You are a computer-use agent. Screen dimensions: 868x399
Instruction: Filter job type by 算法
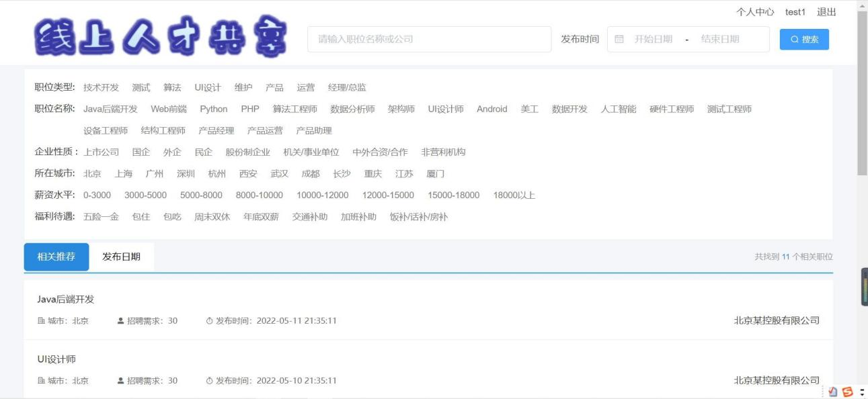click(x=172, y=88)
